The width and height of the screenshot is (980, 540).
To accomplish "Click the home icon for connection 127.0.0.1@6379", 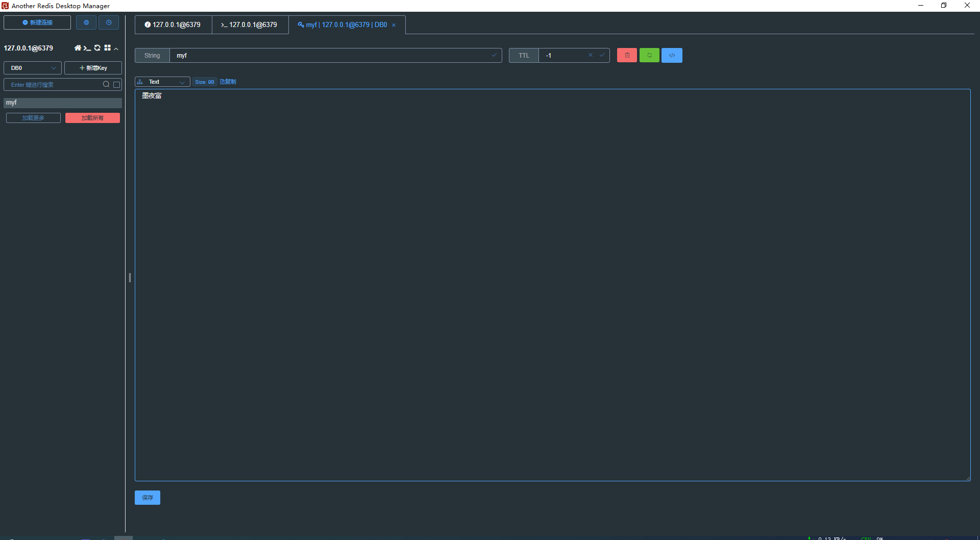I will click(x=78, y=48).
